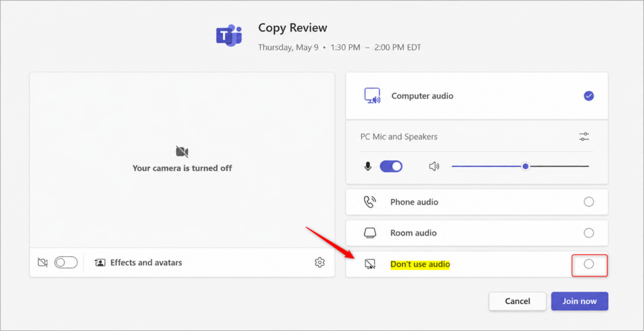Click the Microsoft Teams logo icon
The height and width of the screenshot is (331, 644).
pos(229,36)
